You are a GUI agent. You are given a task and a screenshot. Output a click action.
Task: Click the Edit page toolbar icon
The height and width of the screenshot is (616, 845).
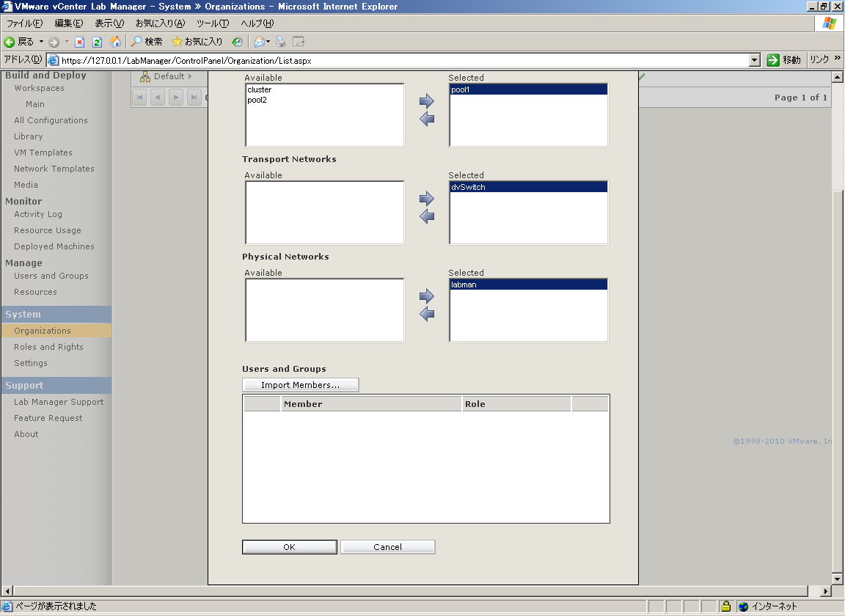tap(299, 42)
